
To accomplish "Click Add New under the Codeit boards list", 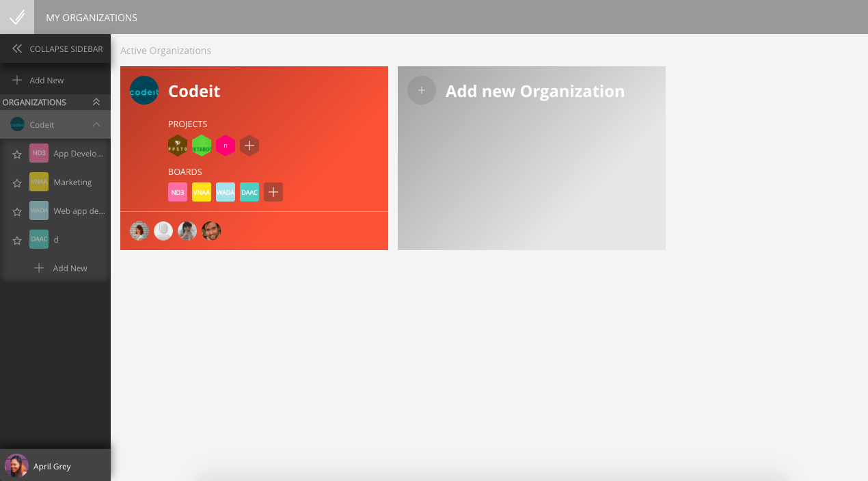I will (61, 268).
